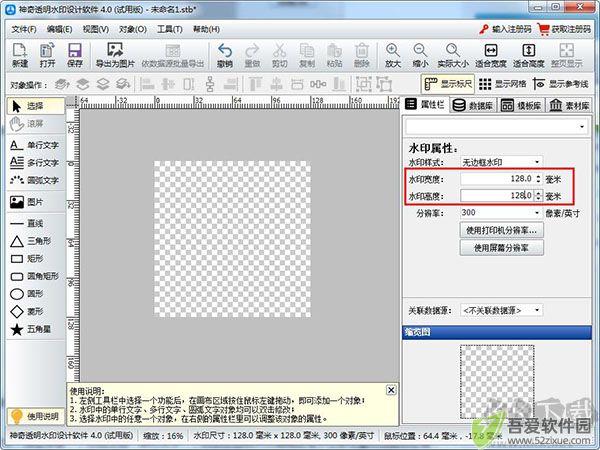The image size is (600, 450).
Task: Toggle 显示标尺 show ruler
Action: coord(448,84)
